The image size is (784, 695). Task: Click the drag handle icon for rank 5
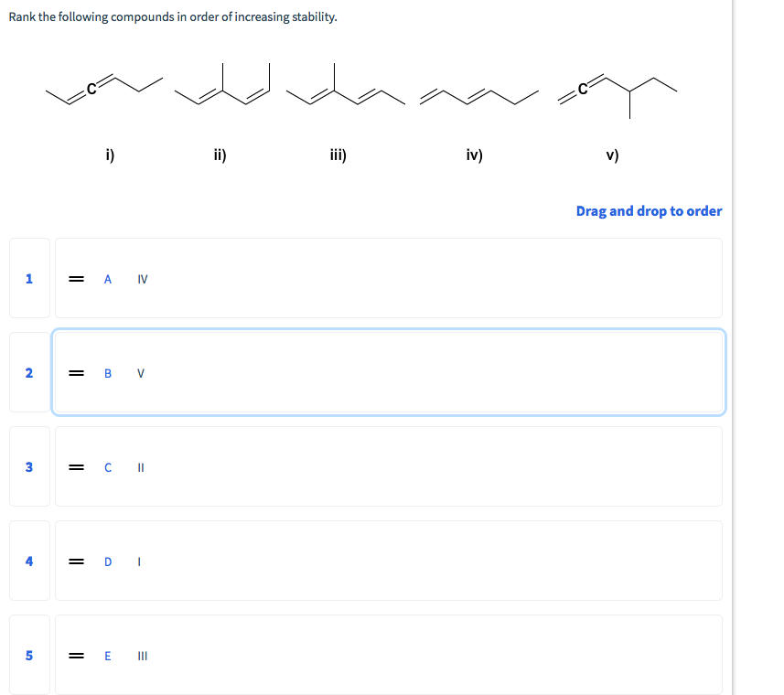pos(75,656)
